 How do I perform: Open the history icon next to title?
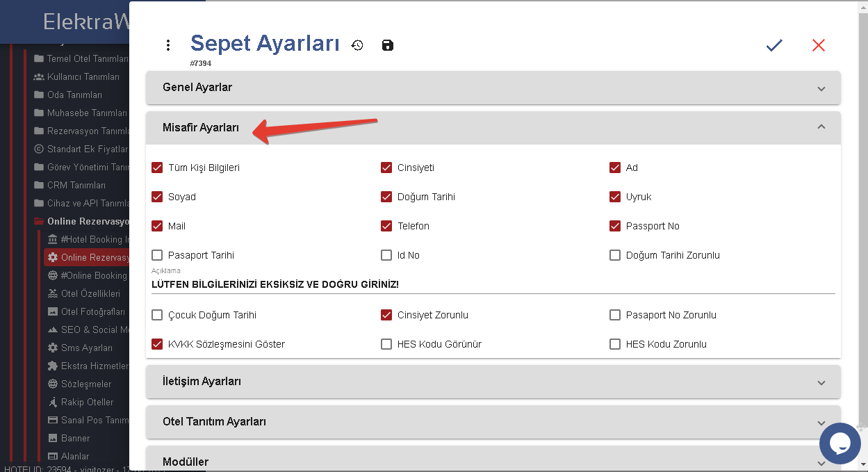pyautogui.click(x=357, y=45)
